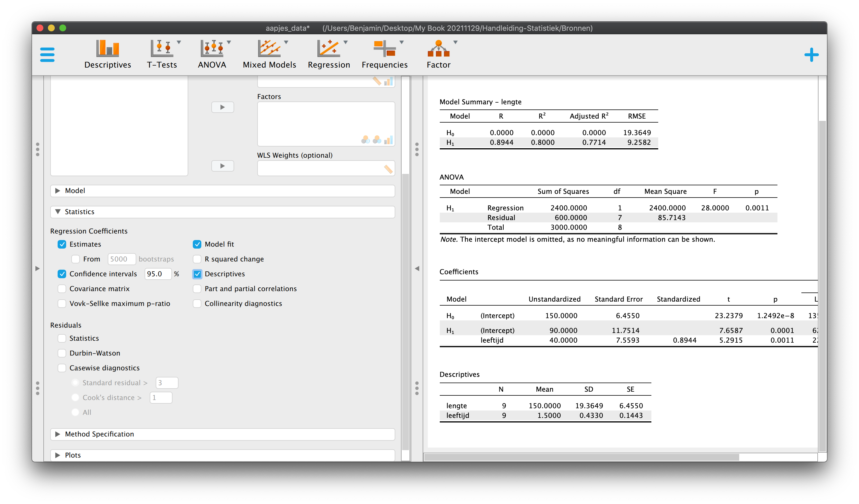Enable Part and partial correlations
Viewport: 859px width, 504px height.
click(197, 289)
